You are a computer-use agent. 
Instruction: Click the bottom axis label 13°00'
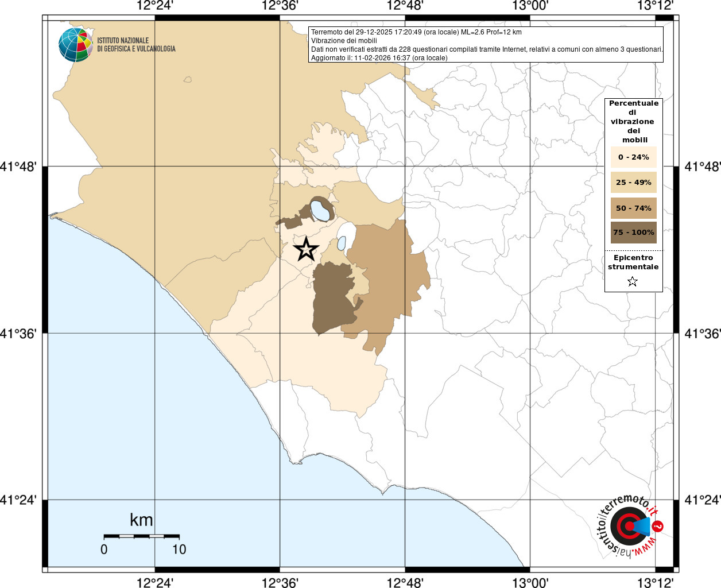[530, 583]
